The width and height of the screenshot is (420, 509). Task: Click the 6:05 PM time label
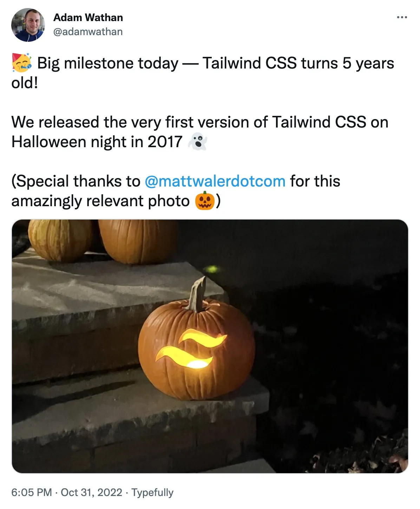31,492
